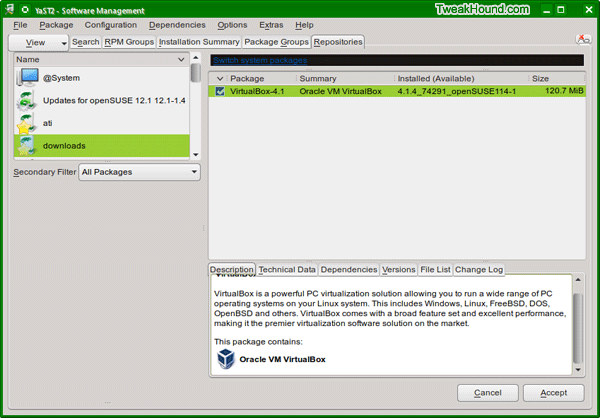Click the downloads repository icon
The width and height of the screenshot is (600, 418).
point(27,146)
